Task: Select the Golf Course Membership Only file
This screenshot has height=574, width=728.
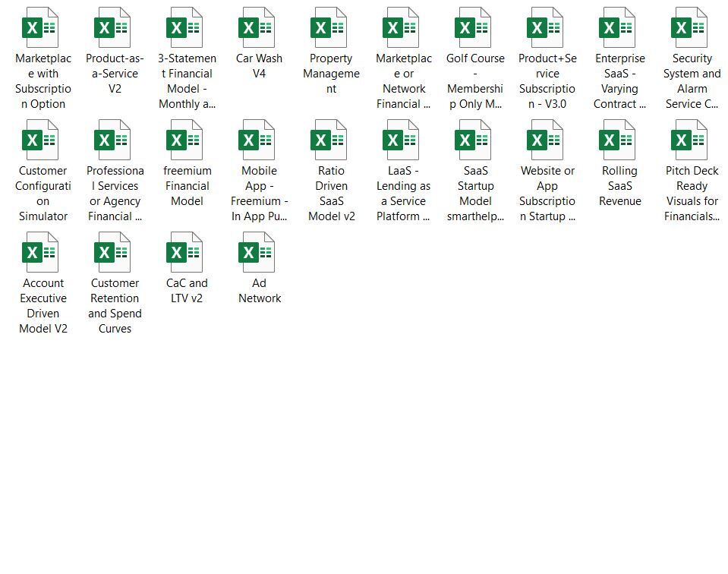Action: coord(475,28)
